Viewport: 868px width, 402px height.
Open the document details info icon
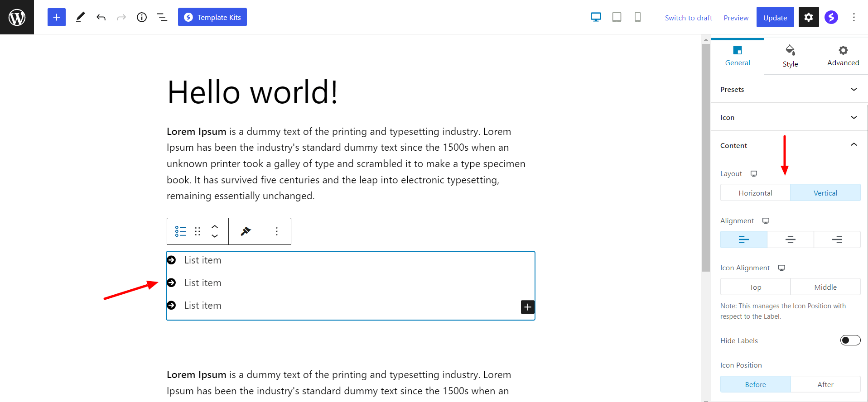click(x=142, y=17)
